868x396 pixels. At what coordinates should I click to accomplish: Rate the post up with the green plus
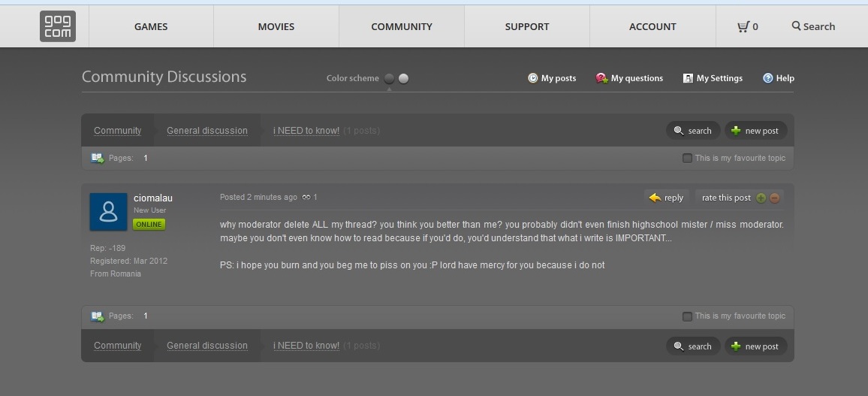(761, 198)
